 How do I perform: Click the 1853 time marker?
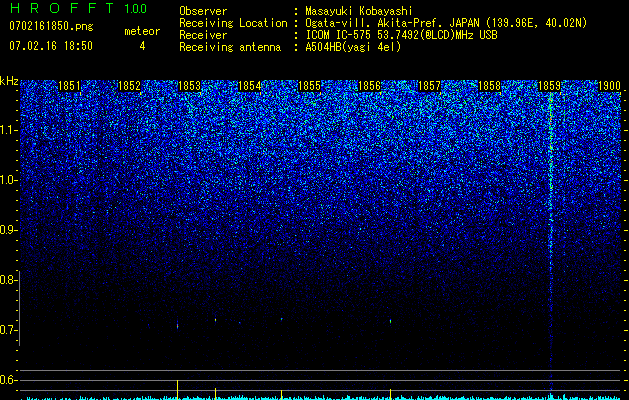(189, 86)
